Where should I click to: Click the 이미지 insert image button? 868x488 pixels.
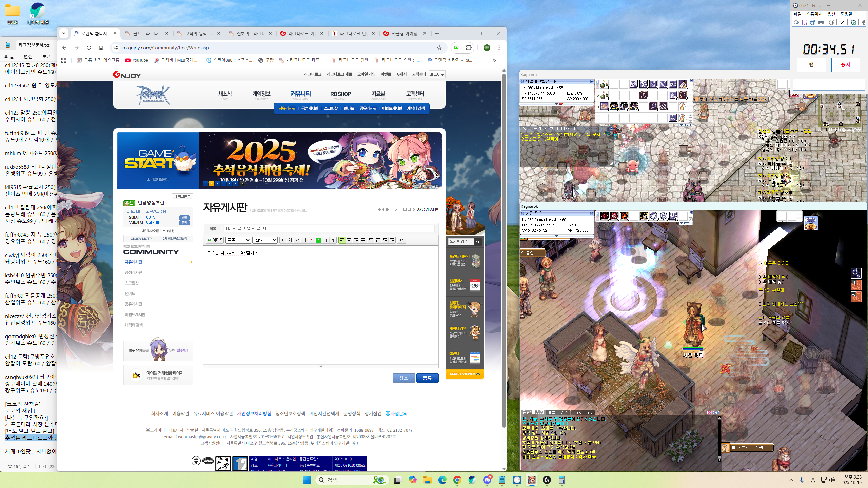coord(215,240)
